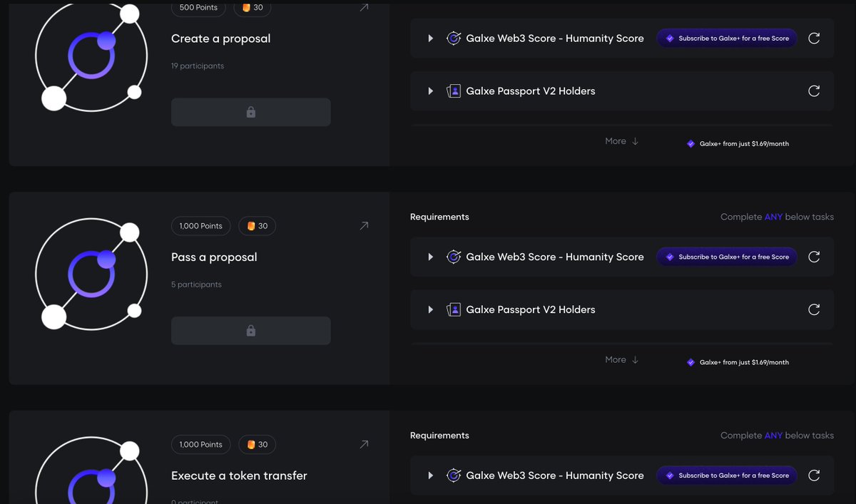The width and height of the screenshot is (856, 504).
Task: Click locked button under Pass a proposal
Action: coord(251,331)
